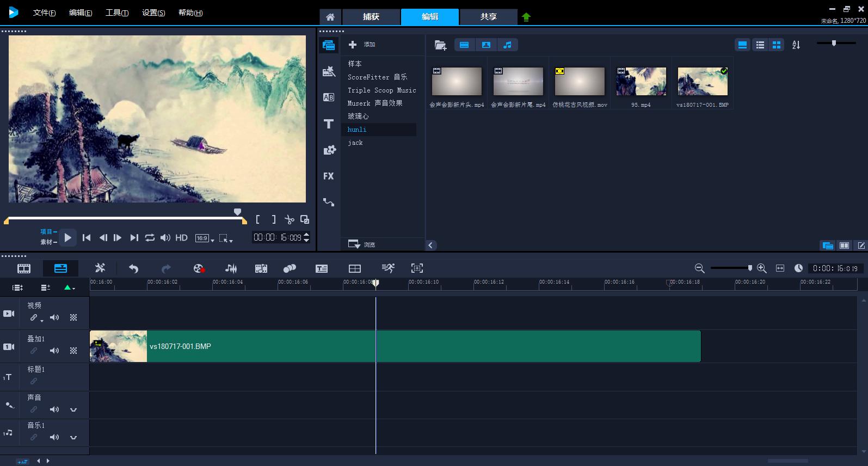Click the add new folder icon in library

(440, 45)
